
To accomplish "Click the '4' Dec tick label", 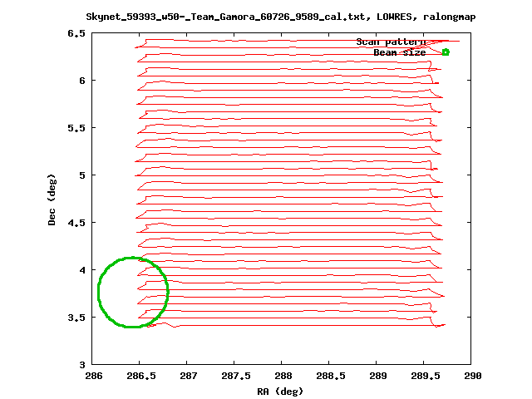I will pyautogui.click(x=82, y=270).
